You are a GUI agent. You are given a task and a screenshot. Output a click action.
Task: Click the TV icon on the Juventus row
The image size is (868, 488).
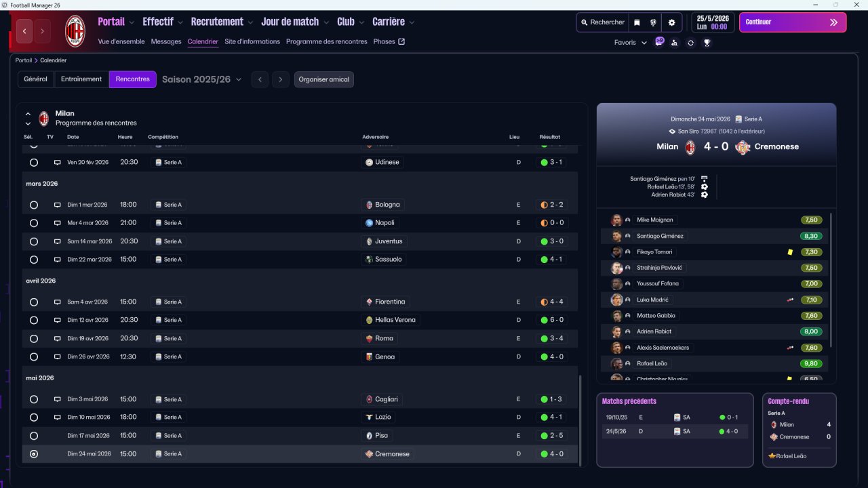point(58,241)
